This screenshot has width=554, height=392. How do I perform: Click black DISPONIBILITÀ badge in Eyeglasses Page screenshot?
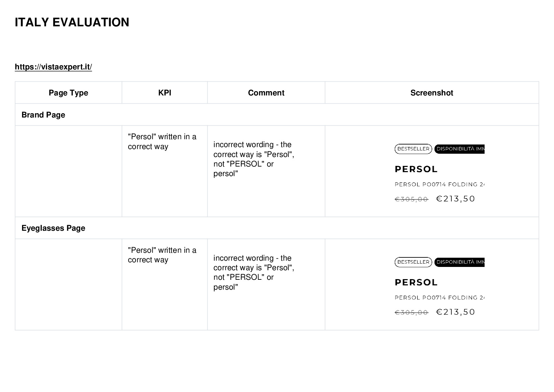click(460, 262)
